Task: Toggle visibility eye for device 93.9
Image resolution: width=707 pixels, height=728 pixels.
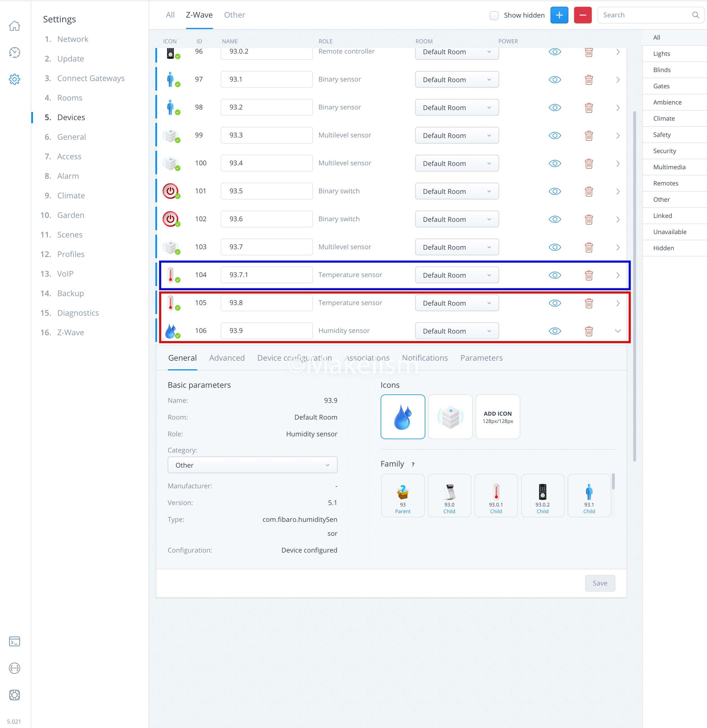Action: coord(555,331)
